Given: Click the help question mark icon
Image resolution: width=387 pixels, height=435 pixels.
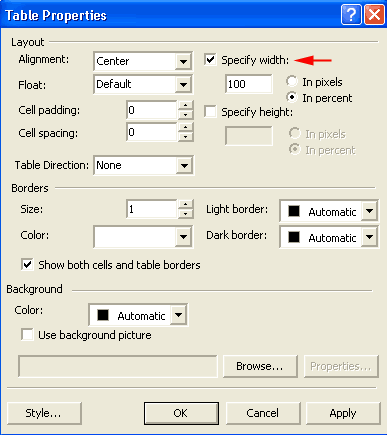Looking at the screenshot, I should pos(351,15).
